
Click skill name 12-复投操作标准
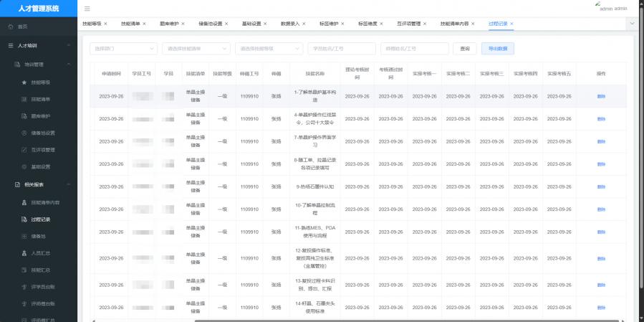pyautogui.click(x=315, y=258)
